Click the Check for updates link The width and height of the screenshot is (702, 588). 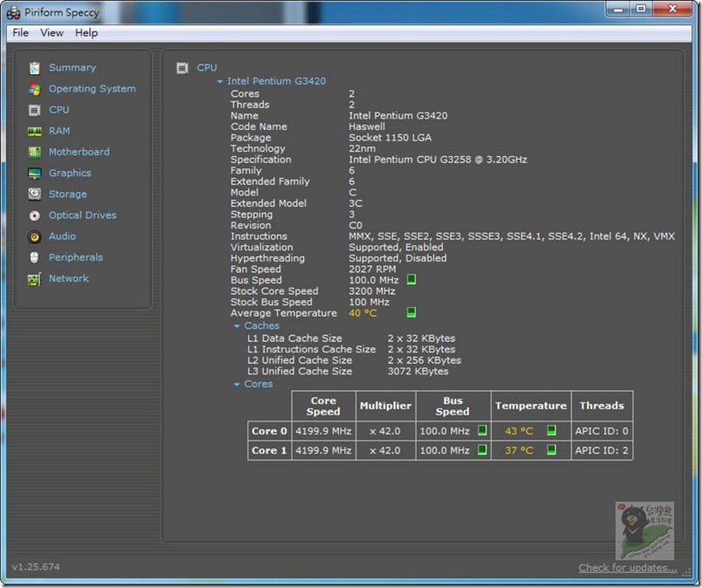[x=627, y=568]
